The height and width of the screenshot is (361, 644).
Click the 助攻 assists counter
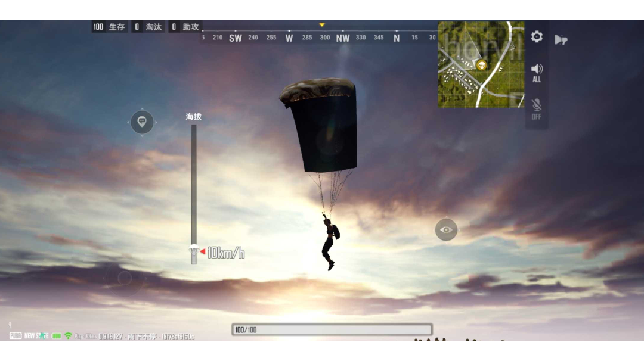click(x=185, y=27)
